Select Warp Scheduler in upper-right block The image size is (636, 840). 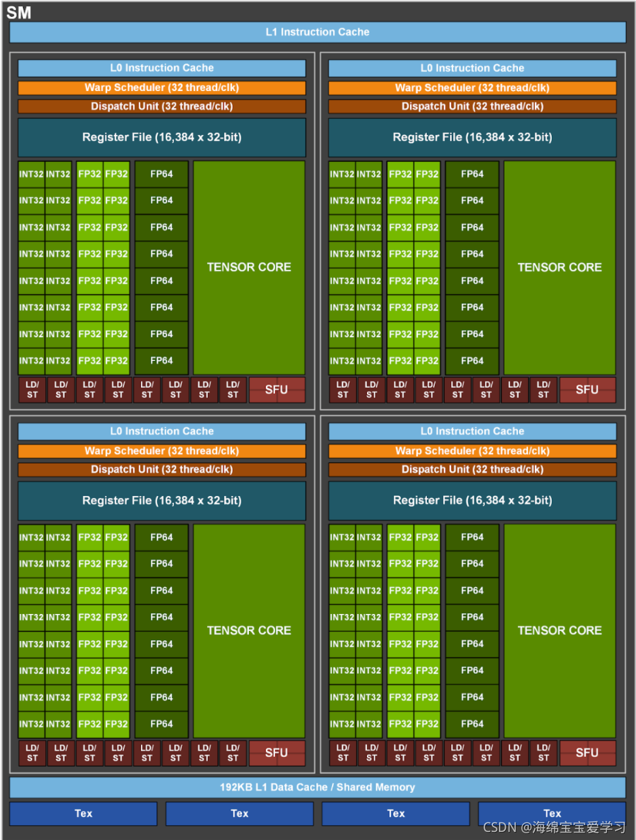point(472,88)
